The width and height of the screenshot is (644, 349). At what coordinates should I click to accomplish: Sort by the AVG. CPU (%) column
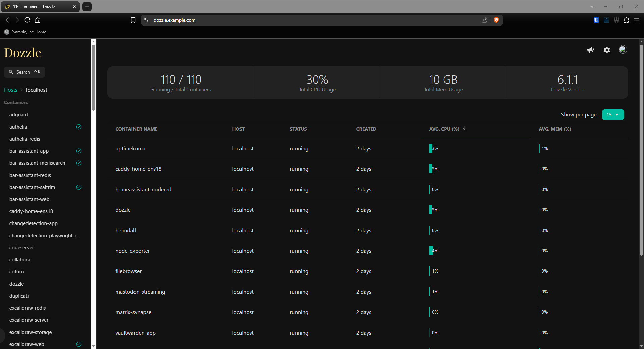[444, 129]
